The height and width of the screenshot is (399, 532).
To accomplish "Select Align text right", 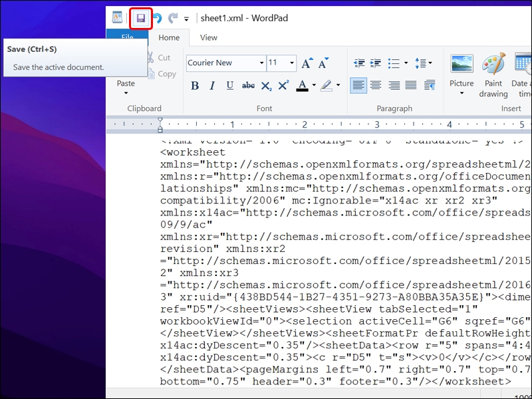I will [x=394, y=85].
